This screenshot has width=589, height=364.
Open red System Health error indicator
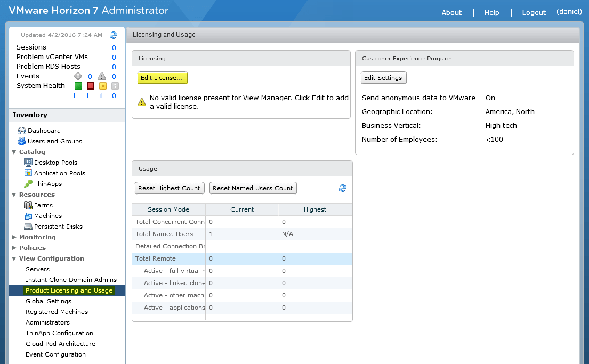coord(91,86)
